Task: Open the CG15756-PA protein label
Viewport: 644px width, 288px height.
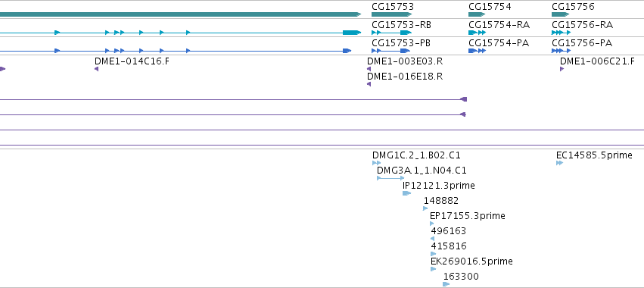Action: (x=582, y=42)
